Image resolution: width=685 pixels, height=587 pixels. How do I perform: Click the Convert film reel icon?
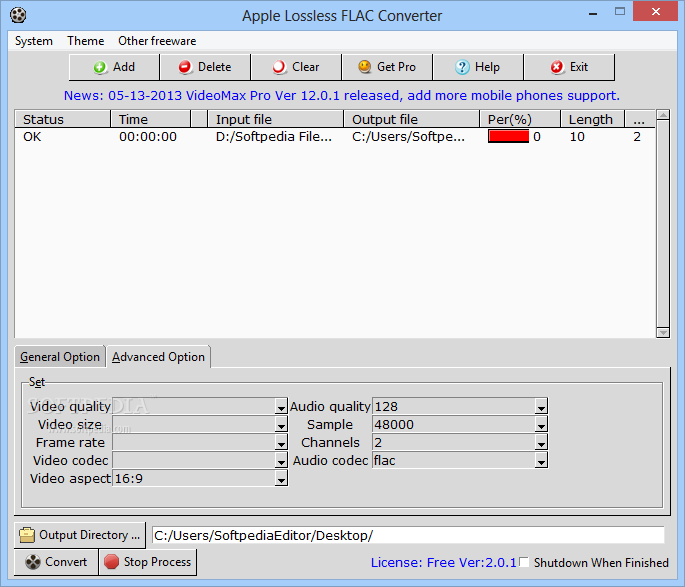[33, 562]
